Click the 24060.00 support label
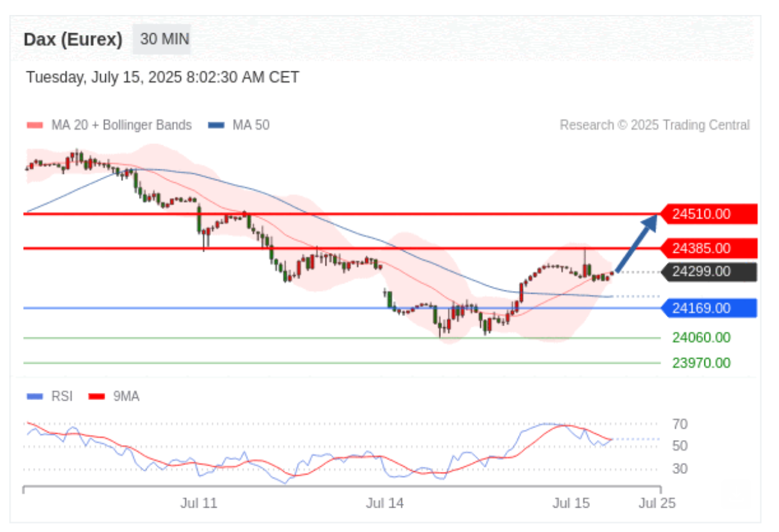This screenshot has height=532, width=779. 701,338
